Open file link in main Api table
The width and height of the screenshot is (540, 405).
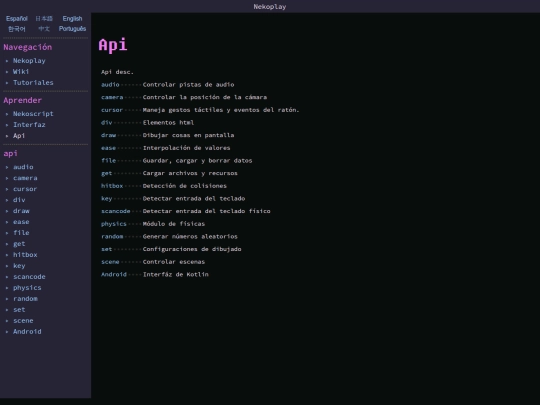point(108,160)
